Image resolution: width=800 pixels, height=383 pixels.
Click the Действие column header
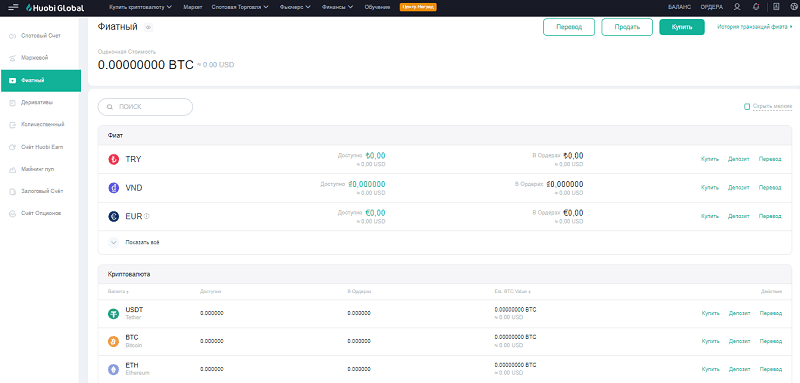771,291
